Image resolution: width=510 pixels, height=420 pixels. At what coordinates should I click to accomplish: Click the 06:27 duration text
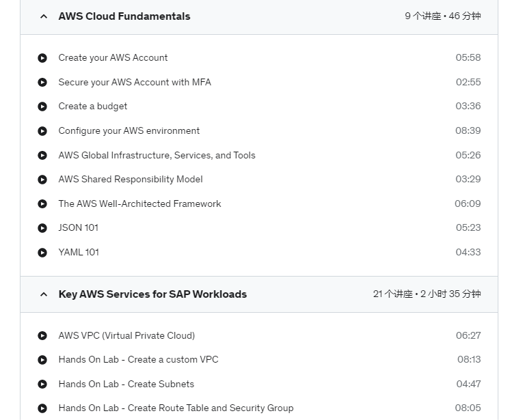468,335
